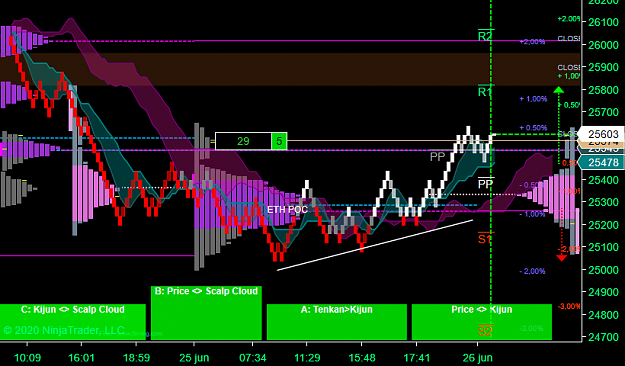The width and height of the screenshot is (625, 366).
Task: Click the gray PP pivot label
Action: (x=437, y=157)
